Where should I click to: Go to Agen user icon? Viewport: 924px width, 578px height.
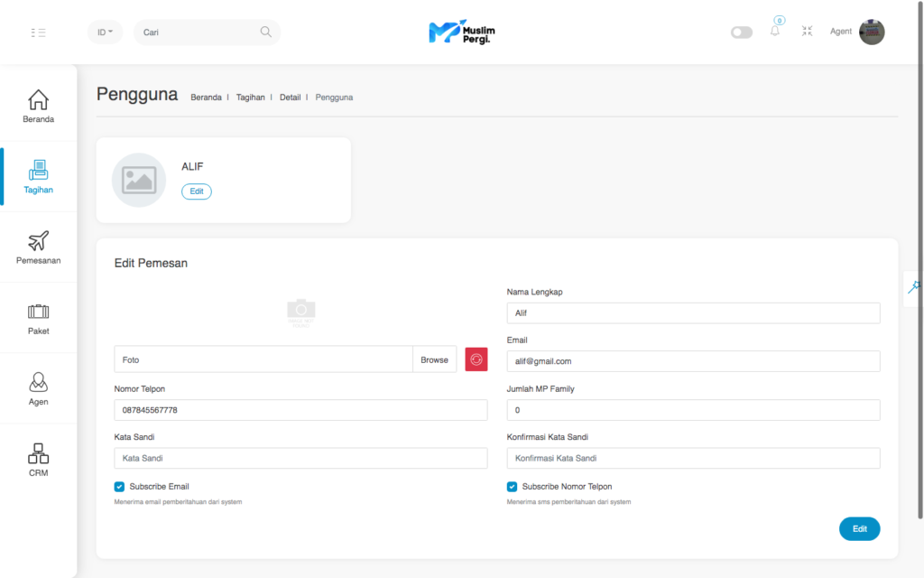tap(38, 382)
